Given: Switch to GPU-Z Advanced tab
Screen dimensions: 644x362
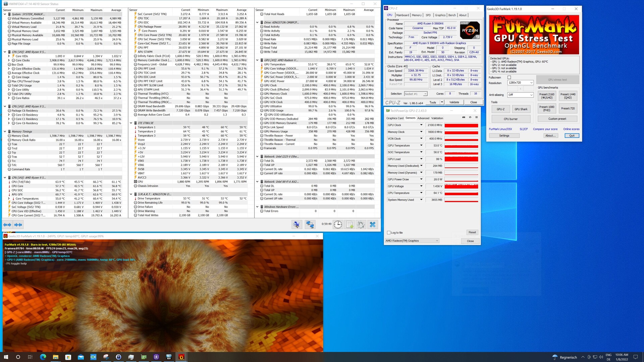Looking at the screenshot, I should pos(423,118).
